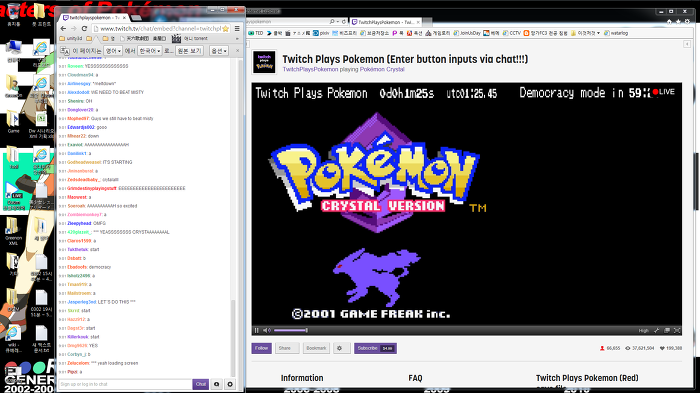Choose source language 영어 dropdown
The height and width of the screenshot is (393, 700).
[113, 51]
